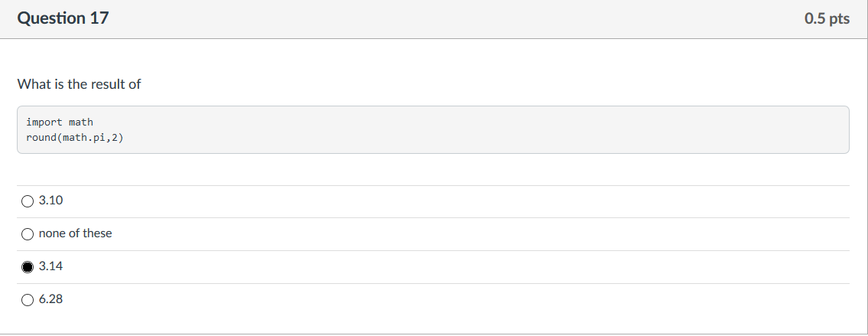Click empty space inside the gray code block

tap(470, 130)
